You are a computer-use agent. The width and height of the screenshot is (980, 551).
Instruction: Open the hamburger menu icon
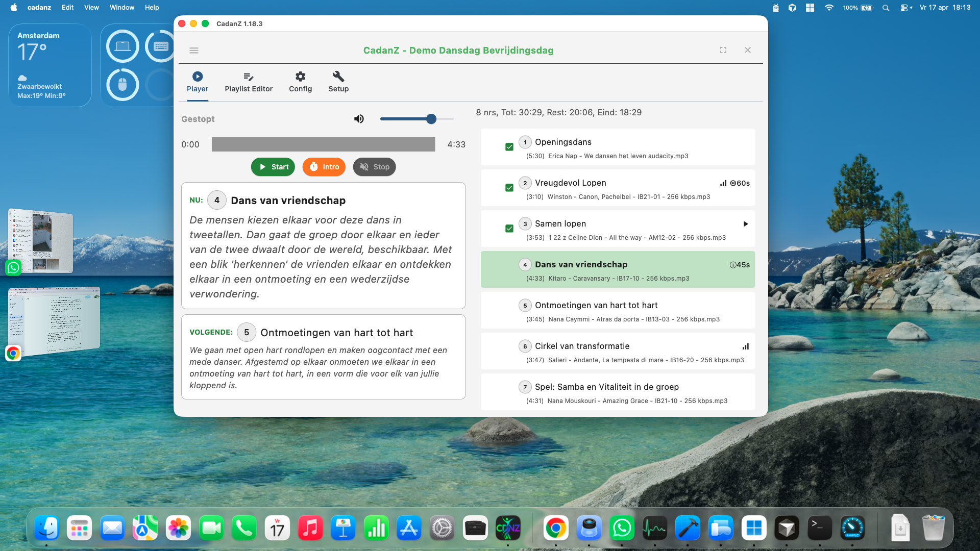pyautogui.click(x=194, y=50)
